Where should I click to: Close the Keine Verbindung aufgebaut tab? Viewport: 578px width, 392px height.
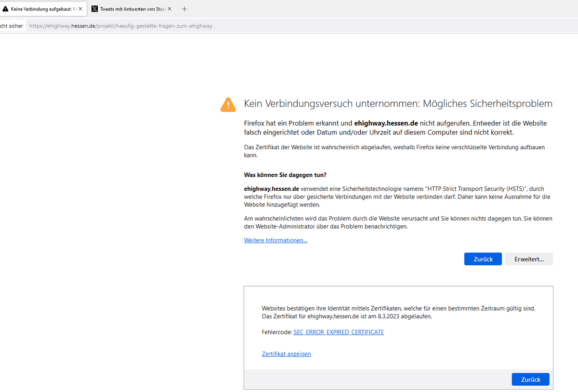(80, 9)
